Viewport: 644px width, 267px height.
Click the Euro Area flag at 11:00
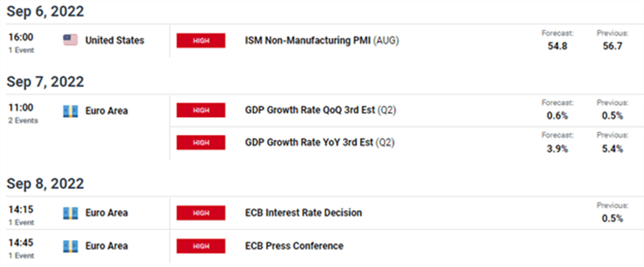coord(70,111)
